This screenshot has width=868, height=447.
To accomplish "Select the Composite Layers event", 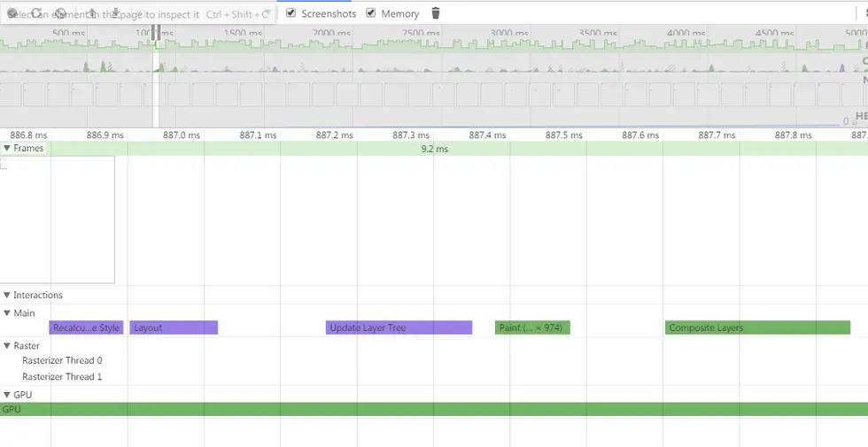I will pyautogui.click(x=758, y=328).
